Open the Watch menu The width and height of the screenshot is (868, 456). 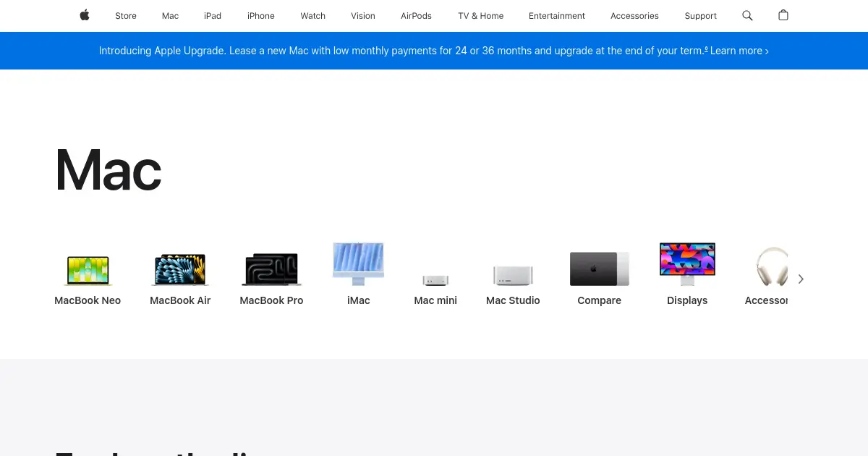[313, 16]
